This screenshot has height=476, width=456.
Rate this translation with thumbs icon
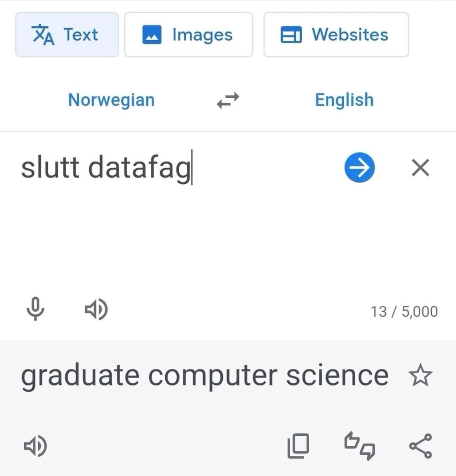(x=359, y=446)
